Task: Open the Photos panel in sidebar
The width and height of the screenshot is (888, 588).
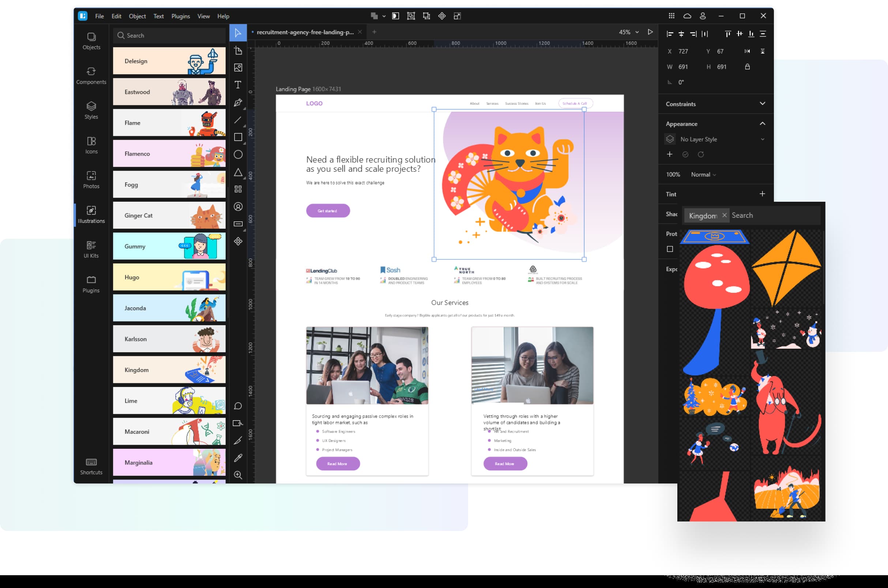Action: tap(91, 180)
